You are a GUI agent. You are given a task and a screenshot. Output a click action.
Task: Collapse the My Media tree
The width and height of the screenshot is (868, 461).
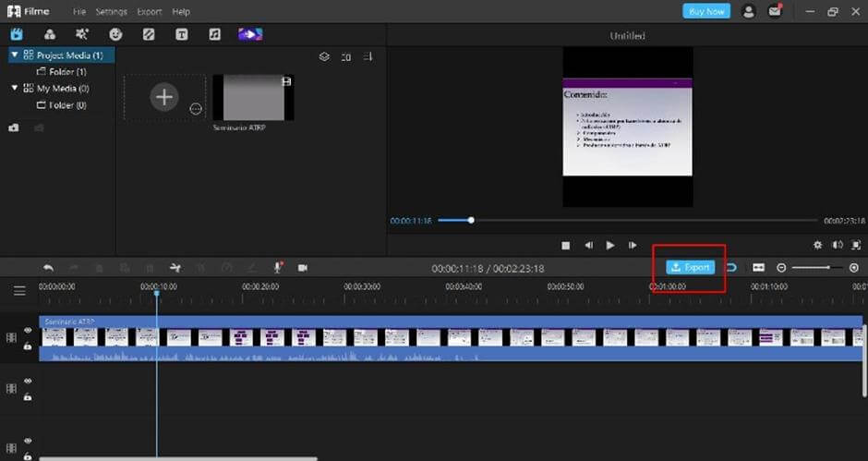tap(15, 88)
